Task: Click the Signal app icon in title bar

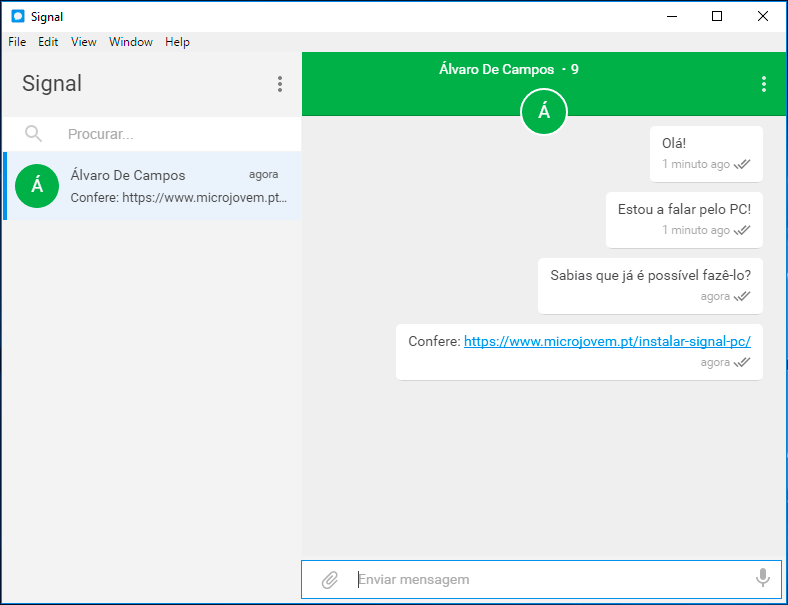Action: (18, 16)
